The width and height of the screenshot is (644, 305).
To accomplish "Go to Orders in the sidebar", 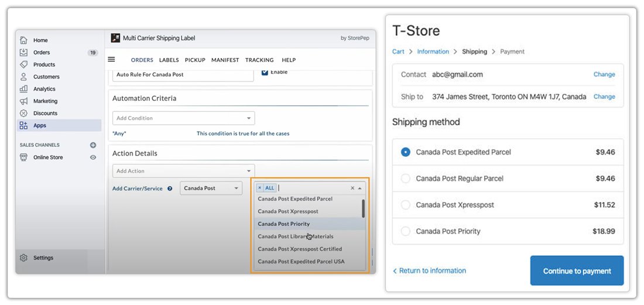I will [42, 53].
